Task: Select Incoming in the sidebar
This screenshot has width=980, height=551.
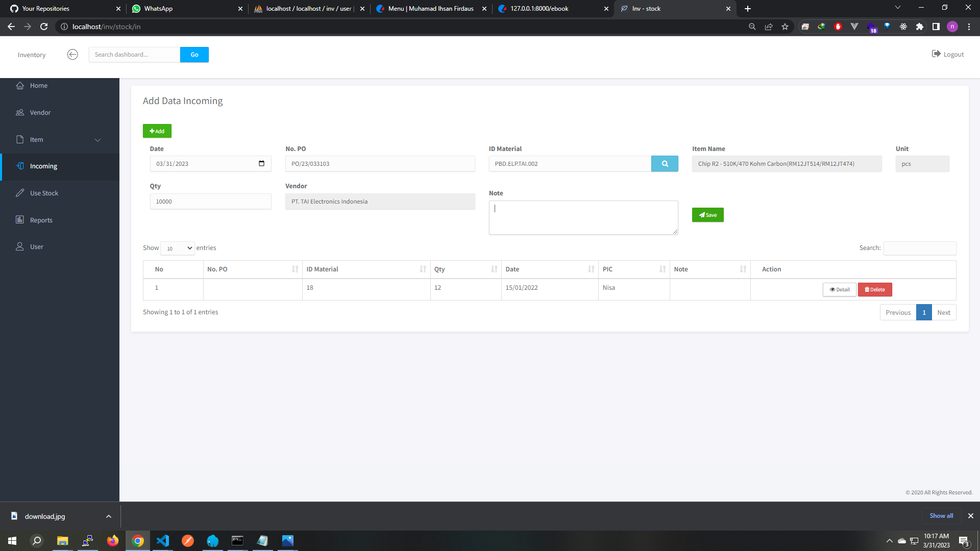Action: tap(60, 166)
